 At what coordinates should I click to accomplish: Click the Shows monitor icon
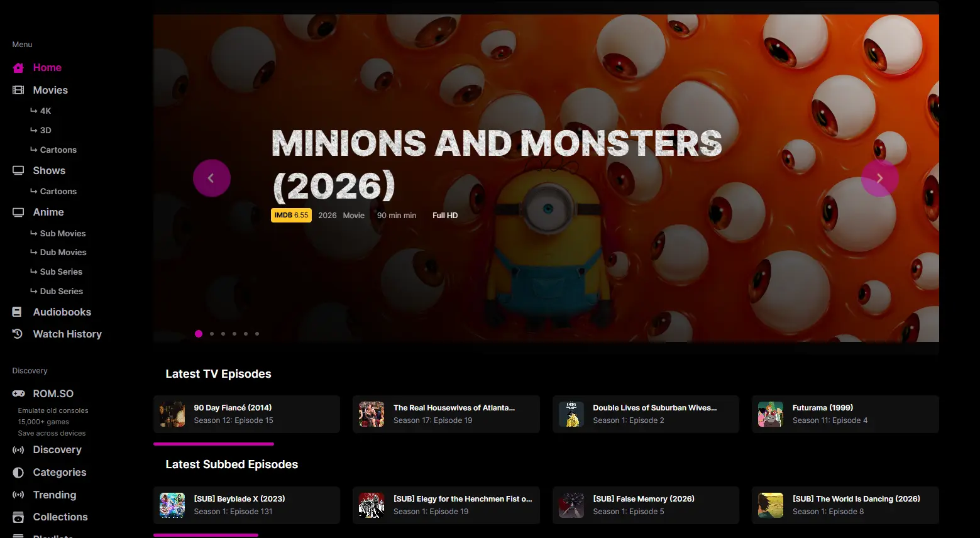[x=18, y=171]
